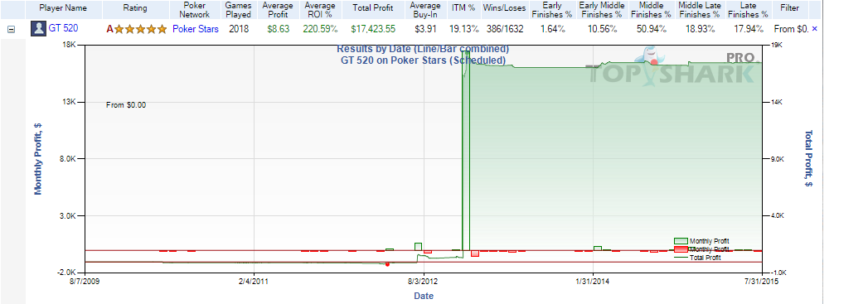Select the 2018 games played value
Image resolution: width=868 pixels, height=304 pixels.
[x=239, y=29]
